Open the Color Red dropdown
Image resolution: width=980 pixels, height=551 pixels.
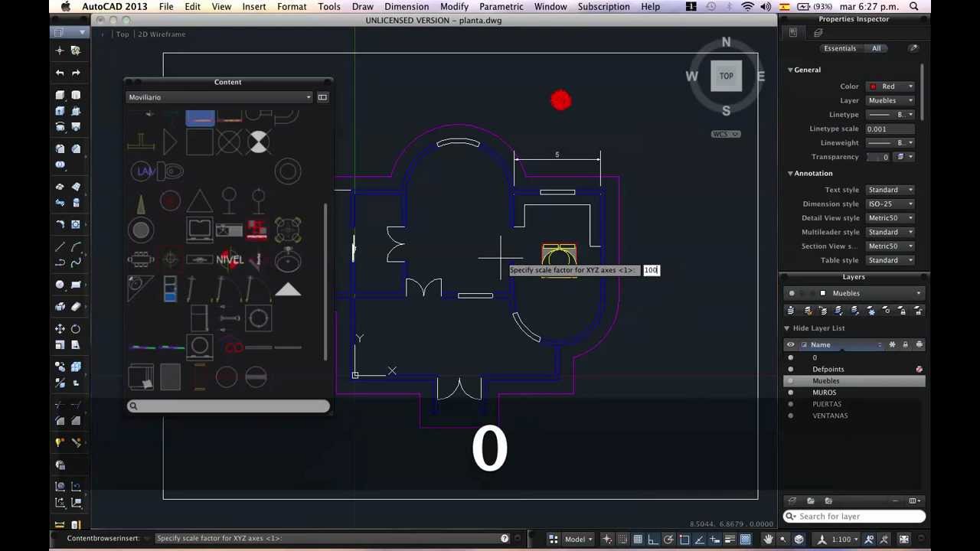pyautogui.click(x=890, y=86)
